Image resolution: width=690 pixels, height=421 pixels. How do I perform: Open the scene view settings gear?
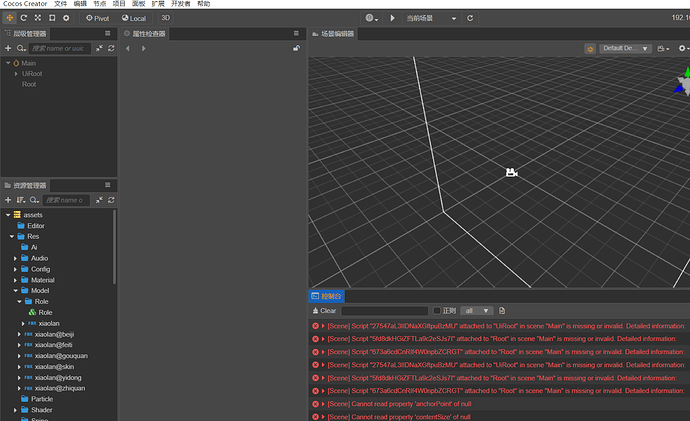coord(683,48)
